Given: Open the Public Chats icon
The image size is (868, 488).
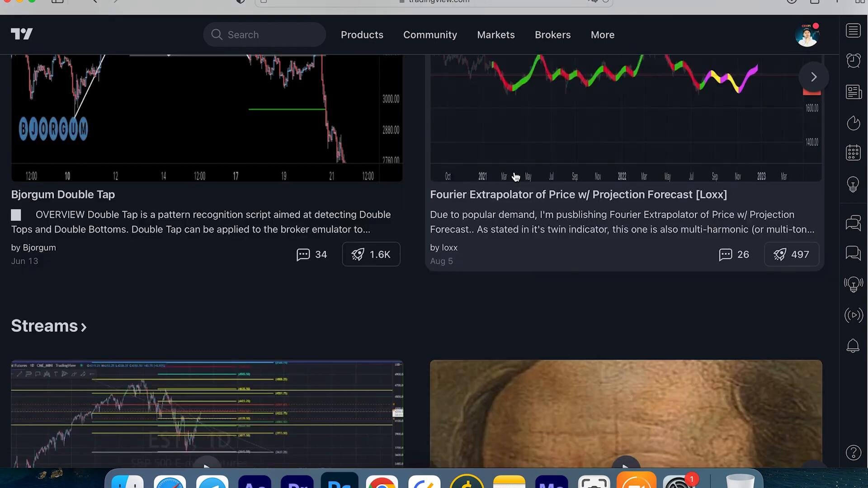Looking at the screenshot, I should pos(853,223).
